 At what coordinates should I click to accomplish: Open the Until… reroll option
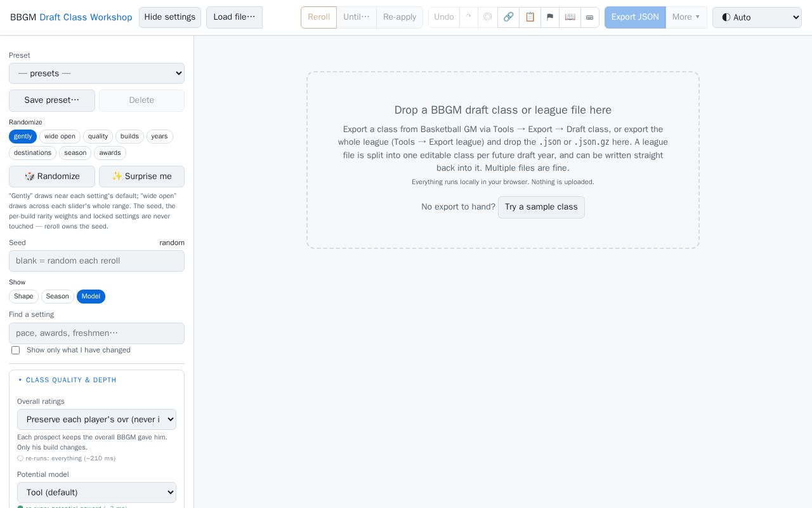[357, 17]
